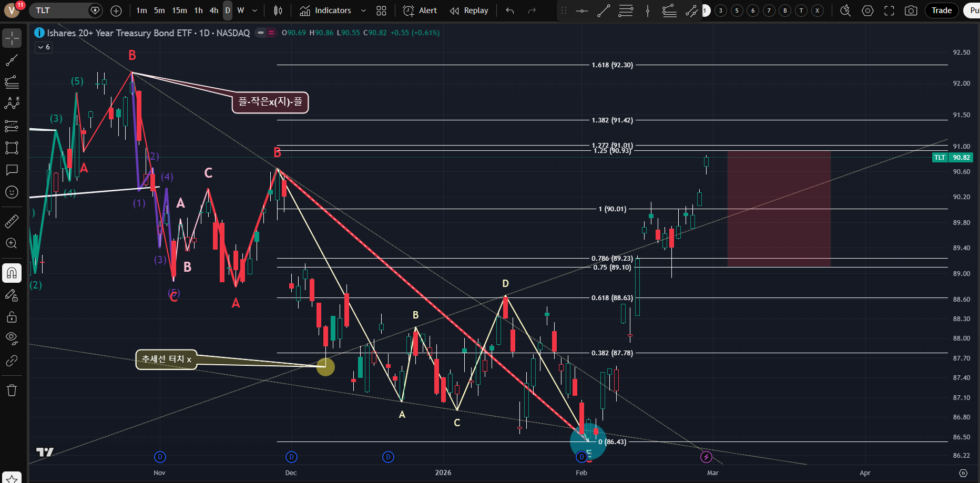Hide all drawings with eye icon
This screenshot has height=483, width=980.
(12, 338)
